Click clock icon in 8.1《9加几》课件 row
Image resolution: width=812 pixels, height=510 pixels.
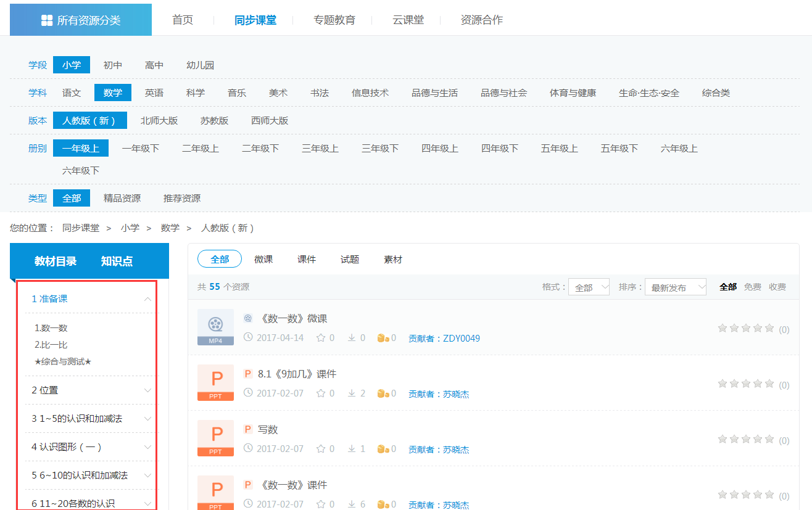click(x=249, y=393)
